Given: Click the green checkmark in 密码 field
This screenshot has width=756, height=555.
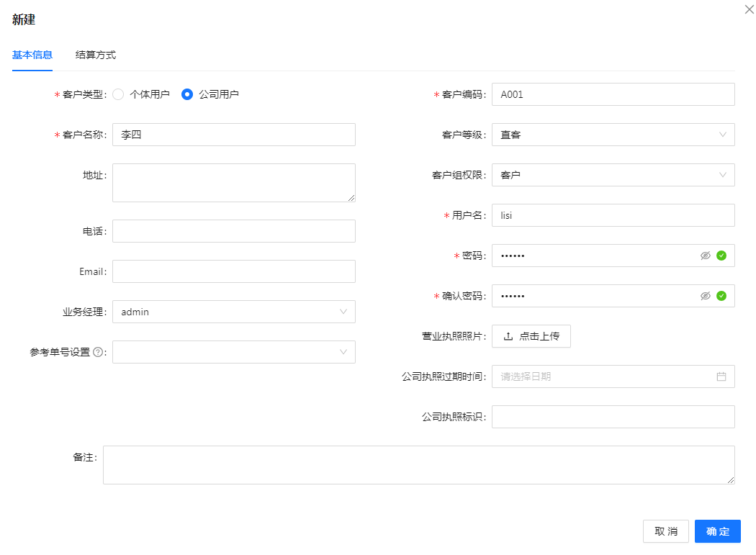Looking at the screenshot, I should tap(721, 256).
